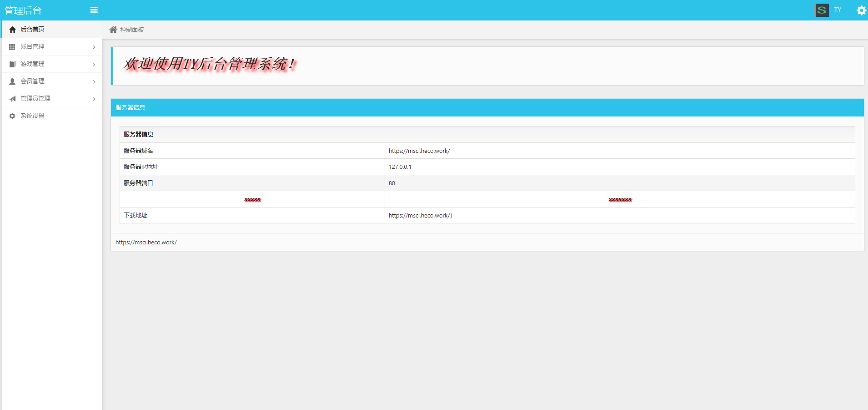This screenshot has width=868, height=410.
Task: Toggle the sidebar with the hamburger icon
Action: [94, 10]
